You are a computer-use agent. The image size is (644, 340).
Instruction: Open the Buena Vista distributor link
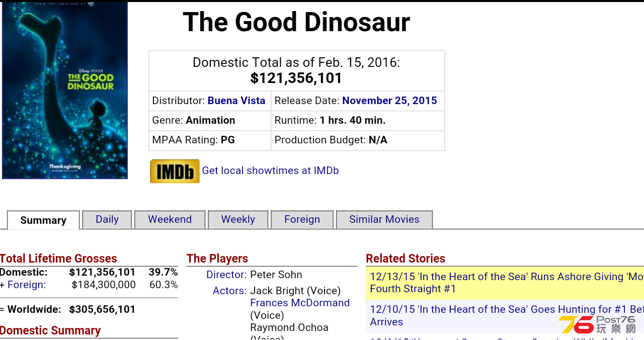[236, 101]
